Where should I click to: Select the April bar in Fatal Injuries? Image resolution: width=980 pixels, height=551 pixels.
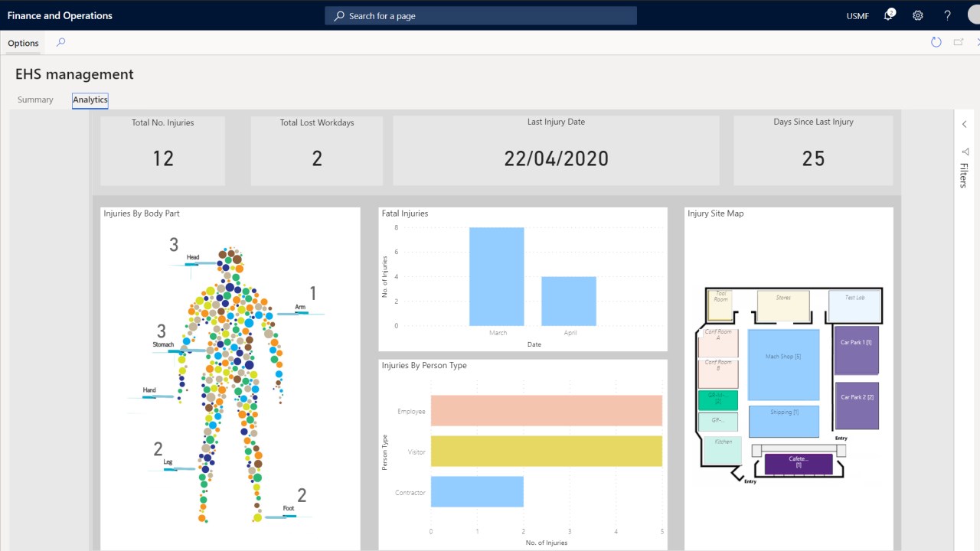pyautogui.click(x=569, y=301)
